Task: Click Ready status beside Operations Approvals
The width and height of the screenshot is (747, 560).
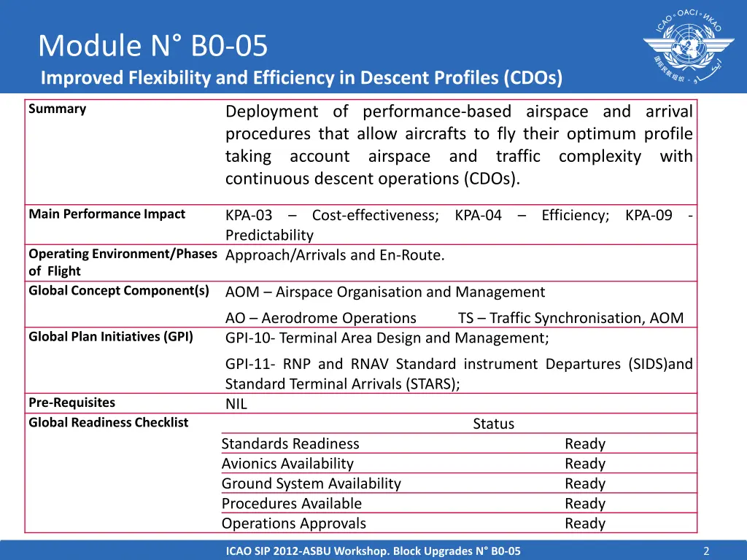Action: pyautogui.click(x=585, y=524)
